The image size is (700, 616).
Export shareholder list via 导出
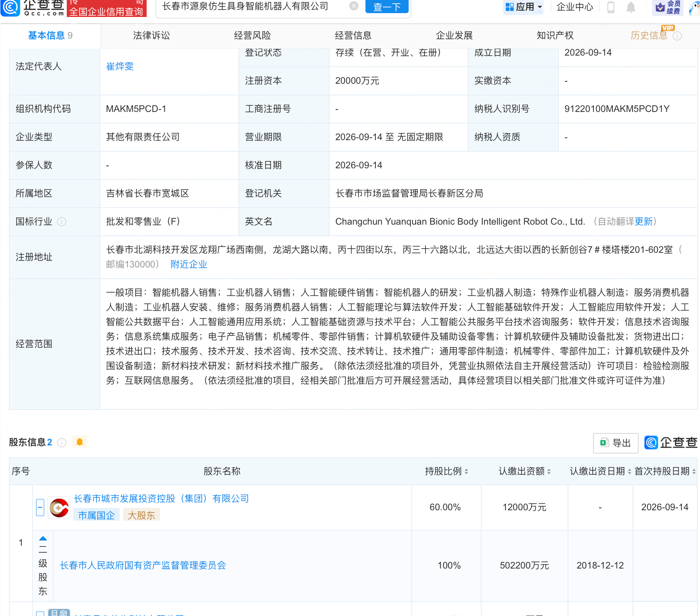pyautogui.click(x=615, y=443)
